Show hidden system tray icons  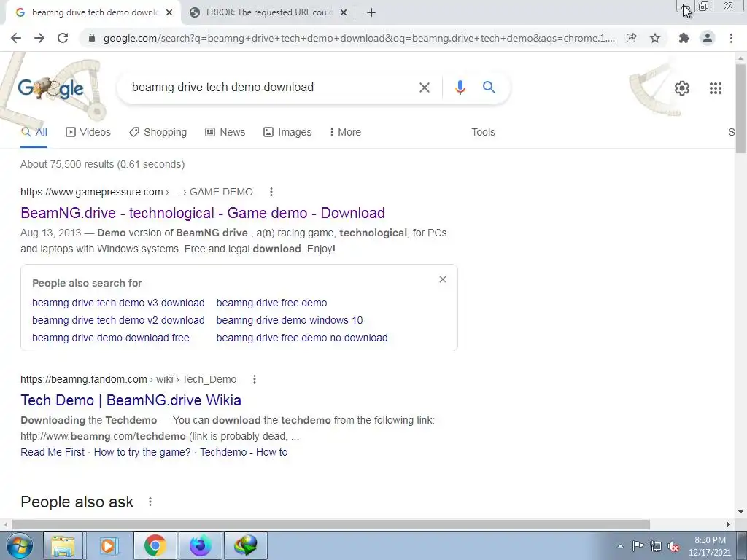tap(620, 546)
